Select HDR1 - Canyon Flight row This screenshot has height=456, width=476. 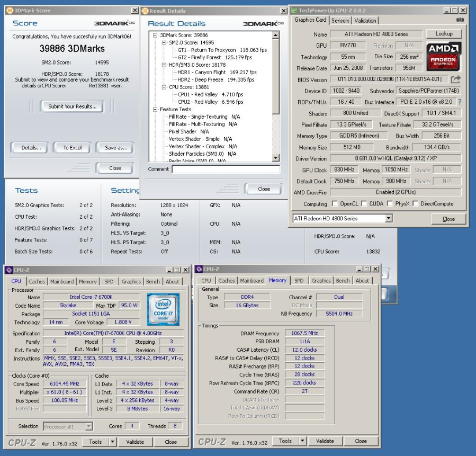217,72
